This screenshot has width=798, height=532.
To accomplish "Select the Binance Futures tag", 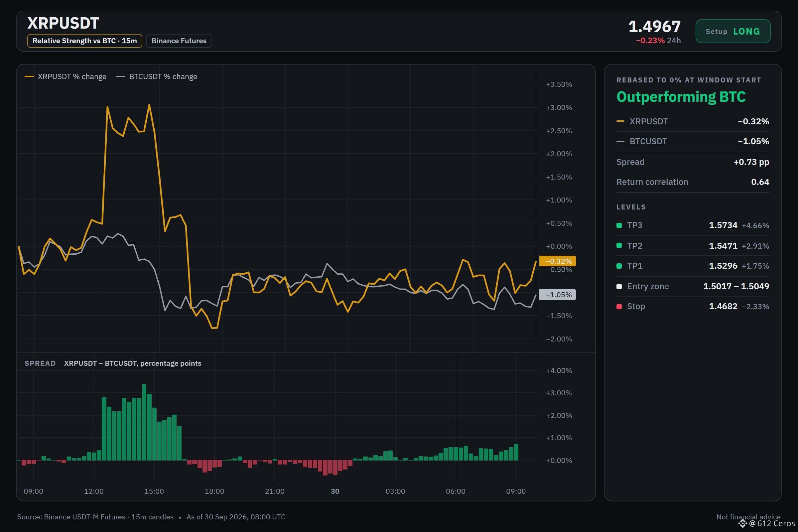I will tap(179, 41).
